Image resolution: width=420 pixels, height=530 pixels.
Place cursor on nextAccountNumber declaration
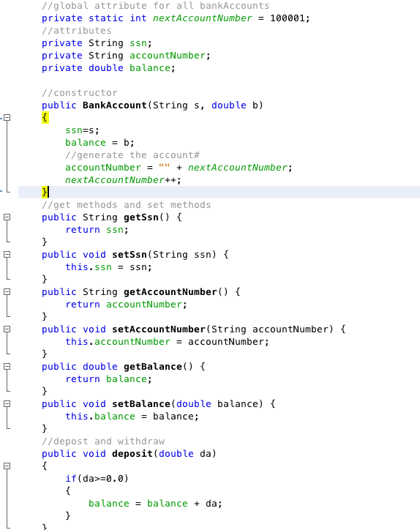(203, 18)
